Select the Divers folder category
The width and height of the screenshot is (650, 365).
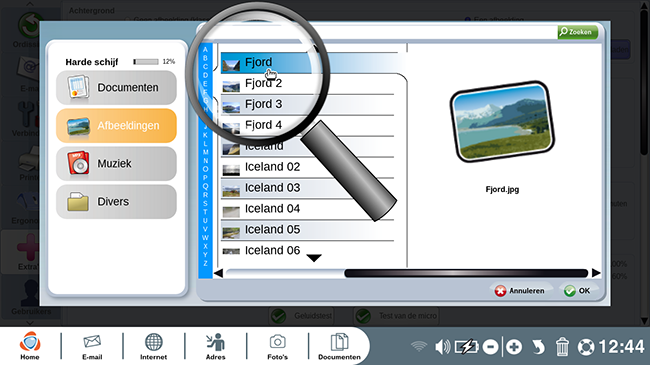[116, 202]
